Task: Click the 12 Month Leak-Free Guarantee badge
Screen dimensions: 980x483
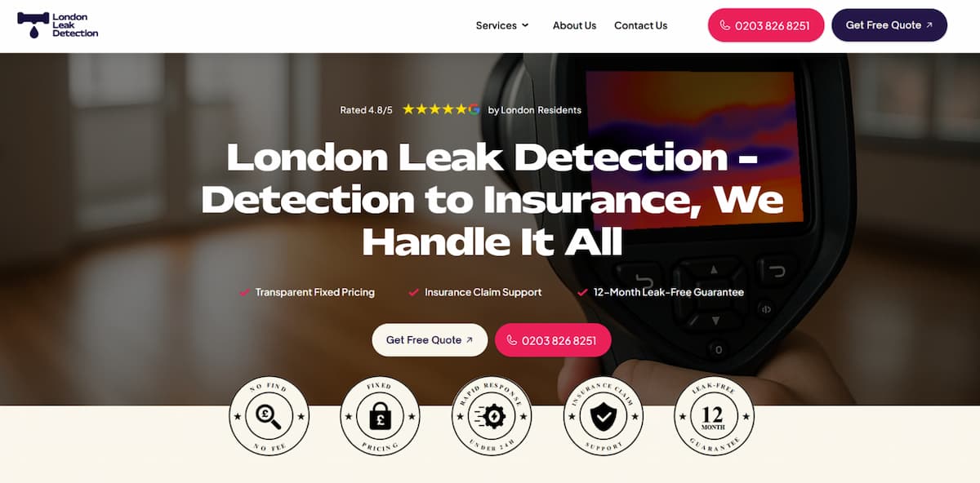Action: click(714, 416)
